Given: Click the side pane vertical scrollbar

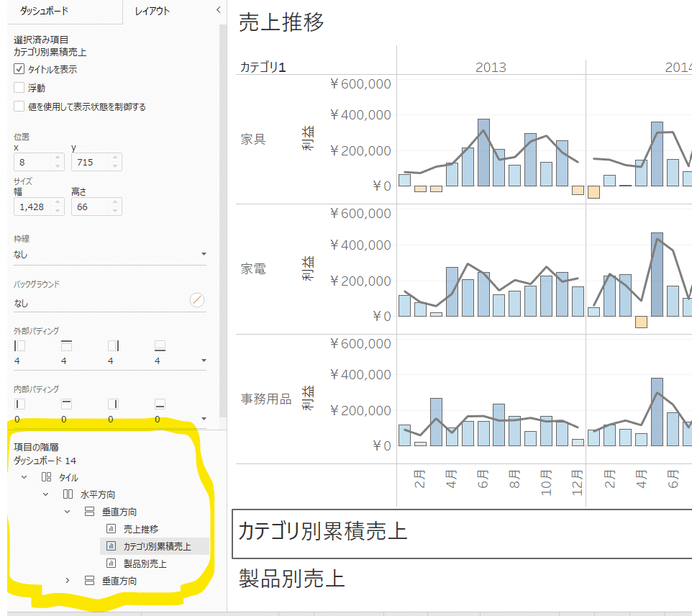Looking at the screenshot, I should pos(223,221).
